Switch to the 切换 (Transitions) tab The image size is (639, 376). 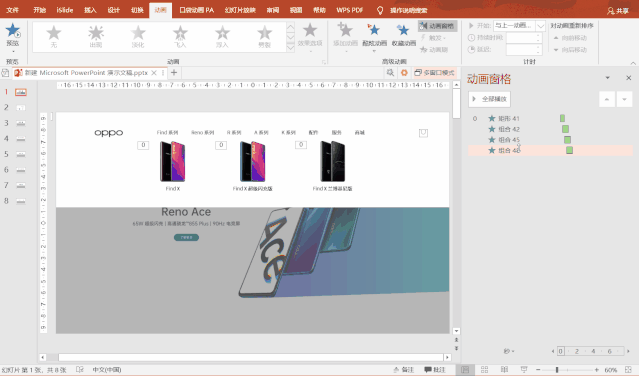(137, 10)
